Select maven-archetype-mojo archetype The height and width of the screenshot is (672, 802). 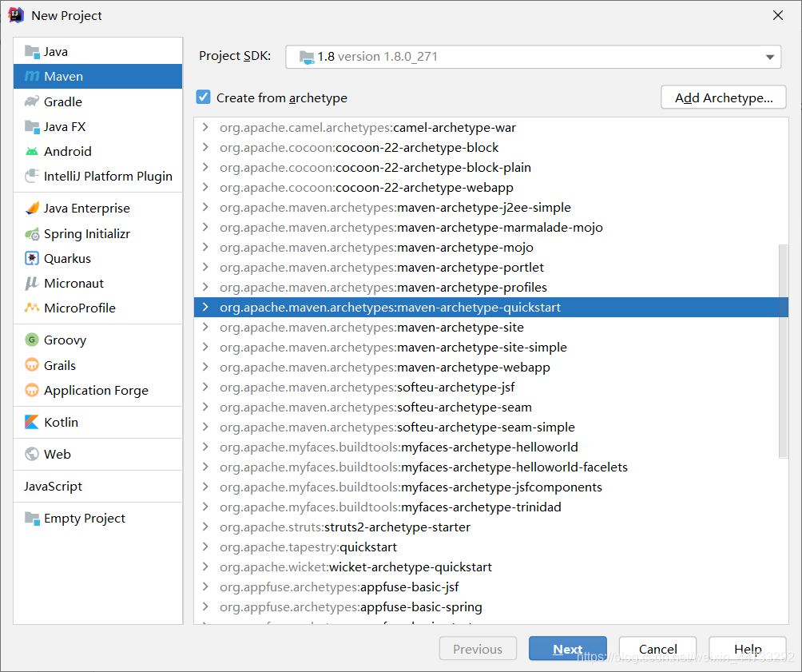click(x=491, y=247)
